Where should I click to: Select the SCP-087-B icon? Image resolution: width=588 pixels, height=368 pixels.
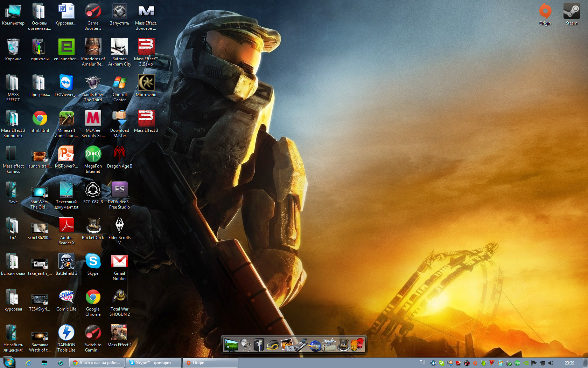click(x=93, y=193)
